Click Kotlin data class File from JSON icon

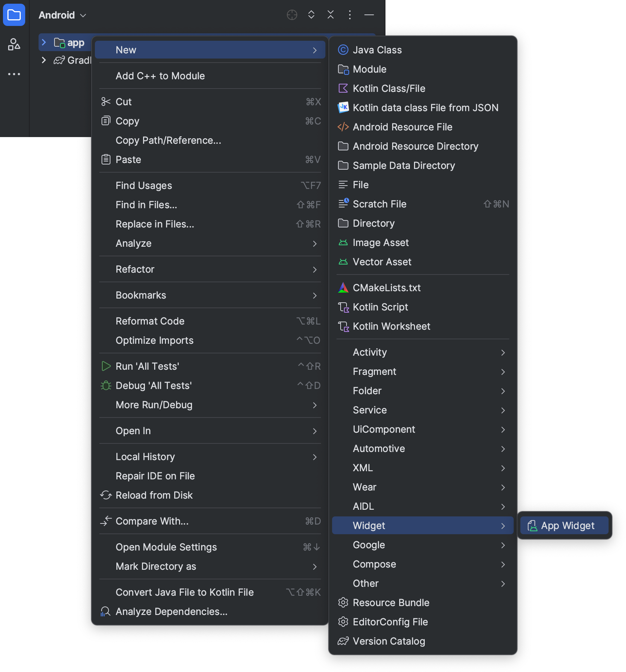click(343, 107)
